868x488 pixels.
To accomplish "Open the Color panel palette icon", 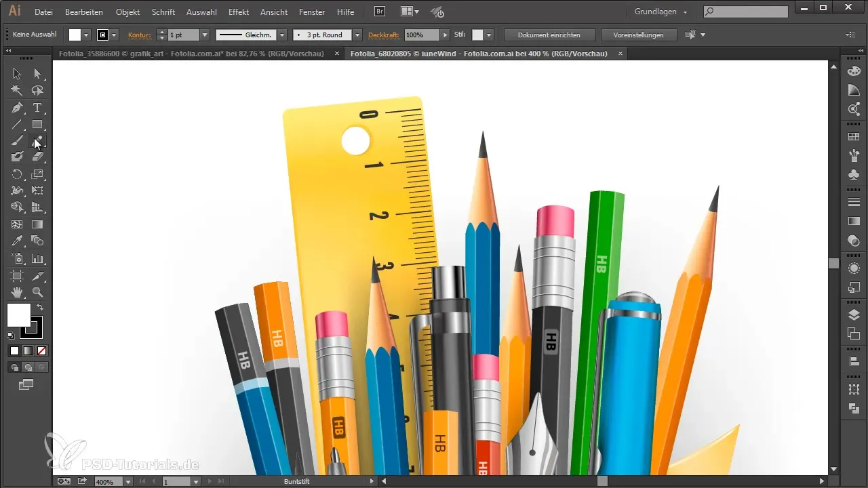I will 854,73.
